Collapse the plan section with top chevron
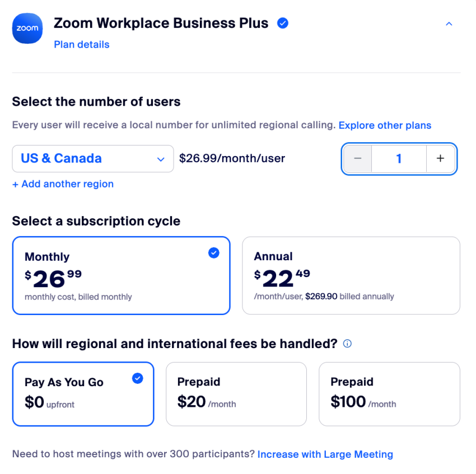Image resolution: width=476 pixels, height=474 pixels. pos(449,24)
